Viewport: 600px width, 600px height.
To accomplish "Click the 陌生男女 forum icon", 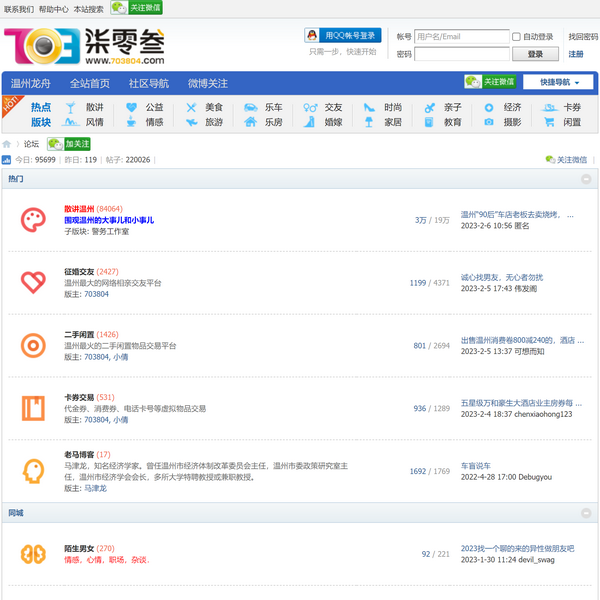I will click(33, 554).
